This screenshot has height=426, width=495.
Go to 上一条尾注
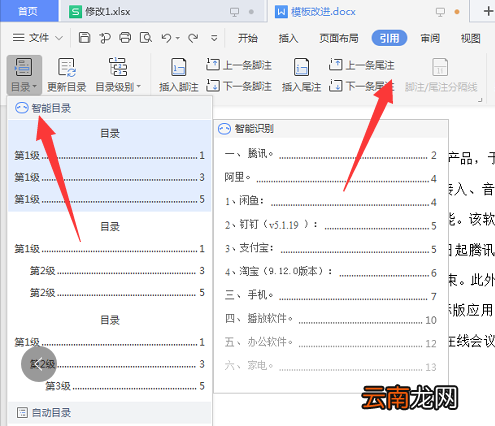[x=361, y=65]
